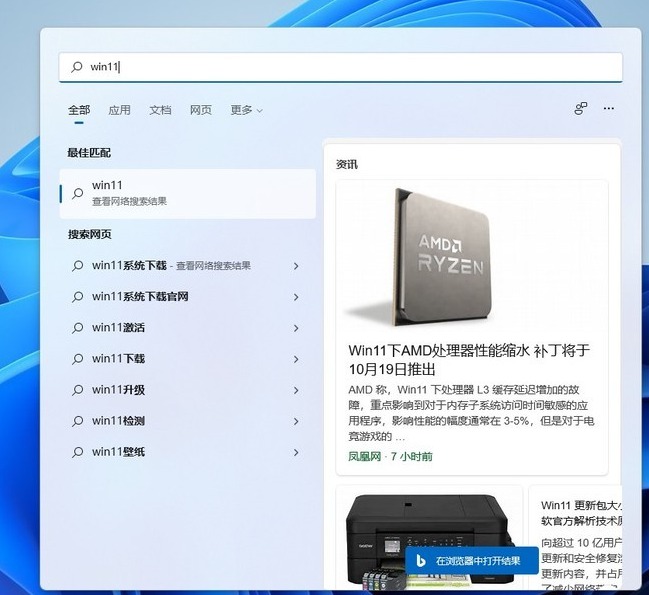Viewport: 649px width, 595px height.
Task: Click search icon next to win11系统下载
Action: tap(77, 266)
